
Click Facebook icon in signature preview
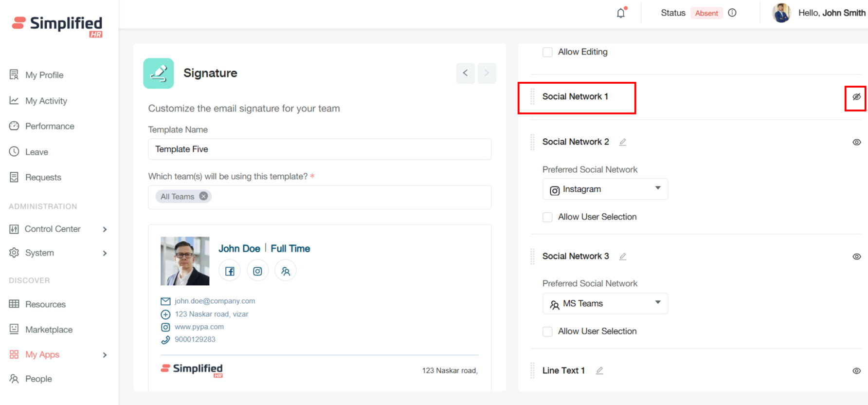[230, 271]
